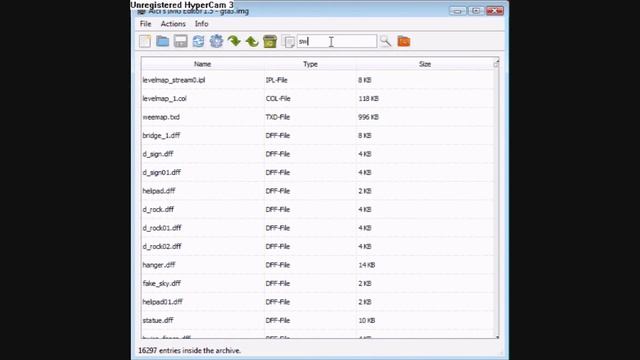This screenshot has width=640, height=360.
Task: Click the 118 KB size cell
Action: 368,98
